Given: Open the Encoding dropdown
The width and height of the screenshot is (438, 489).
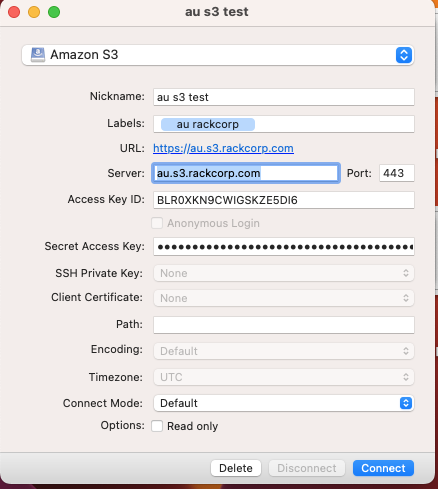Looking at the screenshot, I should [284, 351].
